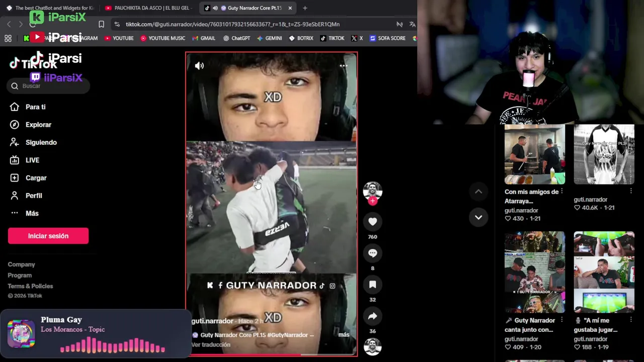This screenshot has width=644, height=362.
Task: Open the A mí me gustaba jugar thumbnail
Action: [x=604, y=272]
